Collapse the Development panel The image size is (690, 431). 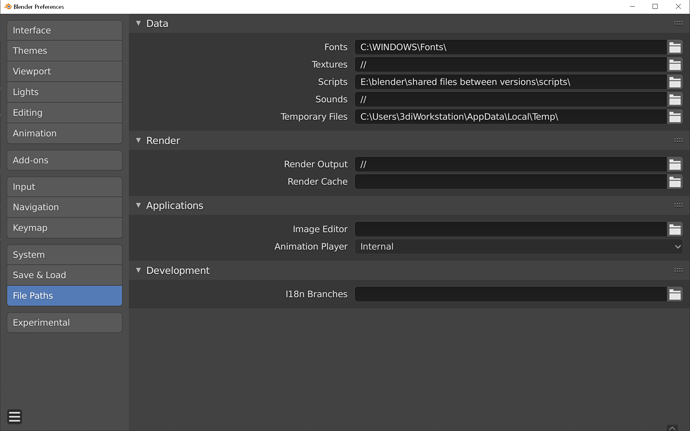point(138,270)
